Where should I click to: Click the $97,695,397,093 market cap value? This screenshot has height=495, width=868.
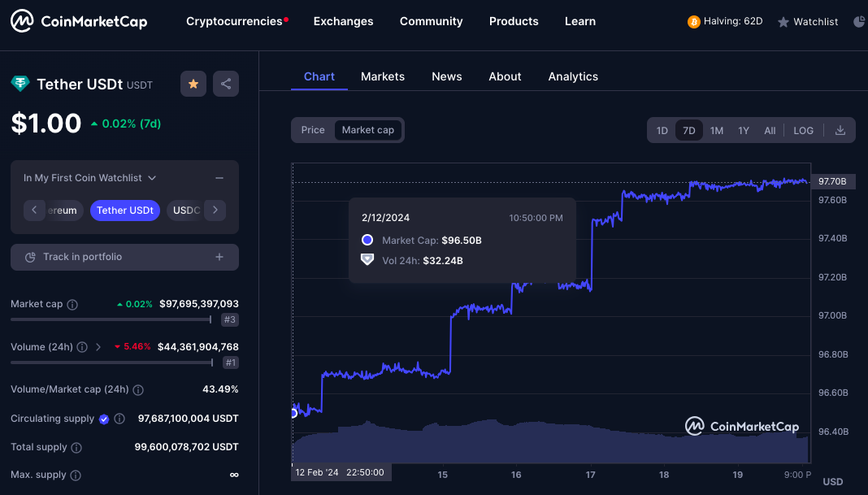coord(199,304)
